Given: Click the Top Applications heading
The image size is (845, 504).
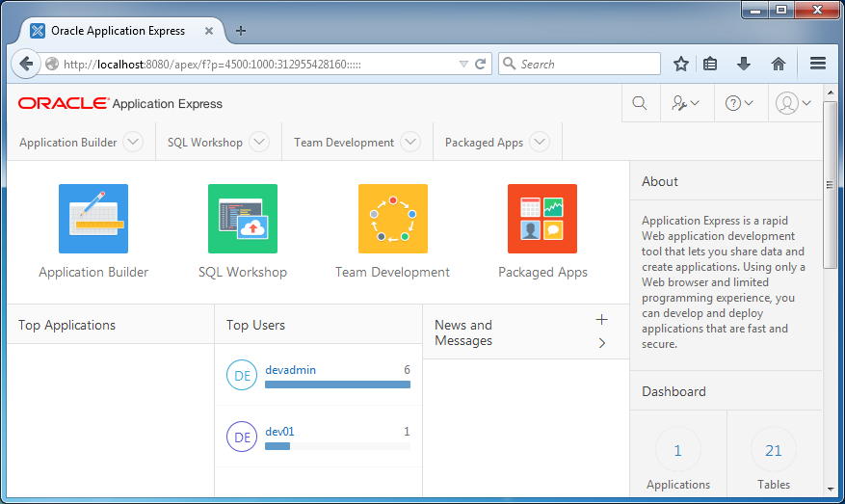Looking at the screenshot, I should tap(66, 325).
